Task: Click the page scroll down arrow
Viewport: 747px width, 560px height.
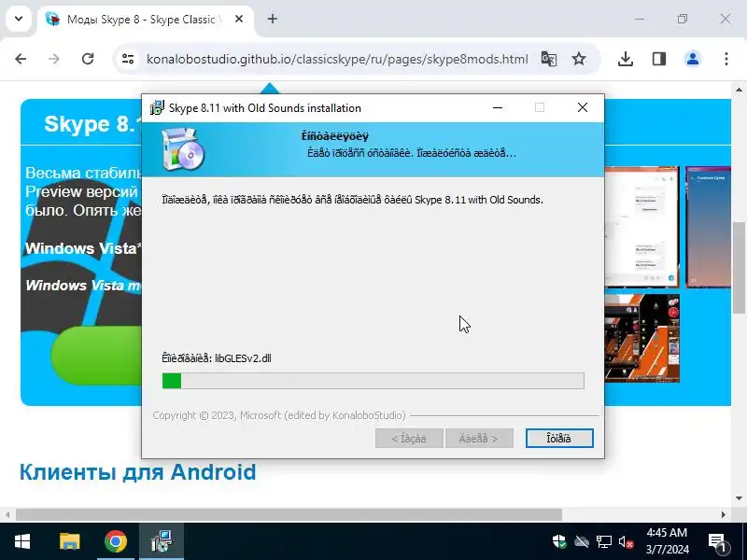Action: 739,498
